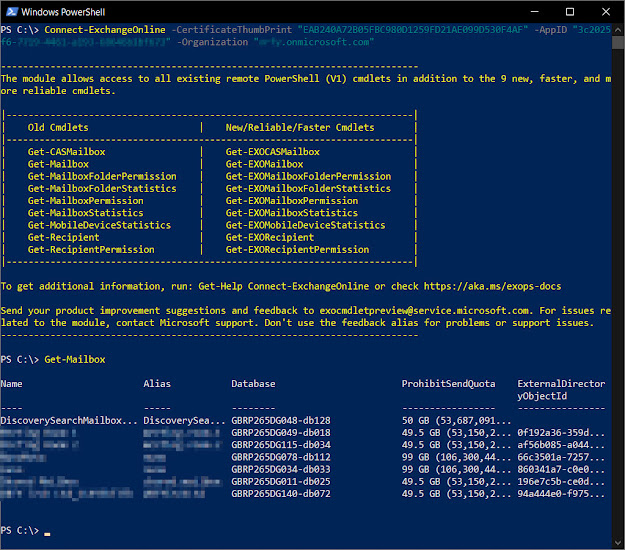625x550 pixels.
Task: Close the Windows PowerShell window
Action: (x=606, y=12)
